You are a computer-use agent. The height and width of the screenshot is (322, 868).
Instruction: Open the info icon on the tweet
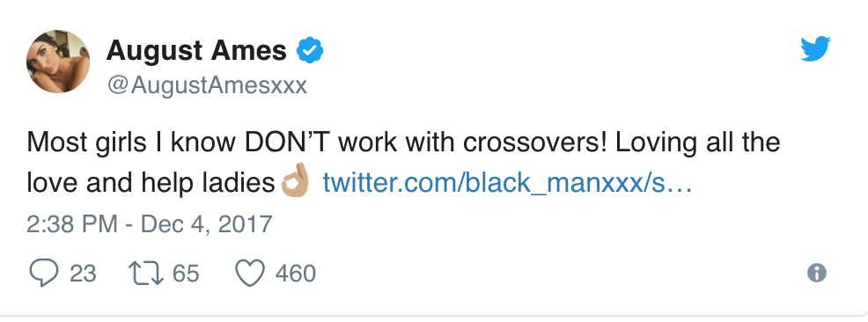tap(817, 273)
